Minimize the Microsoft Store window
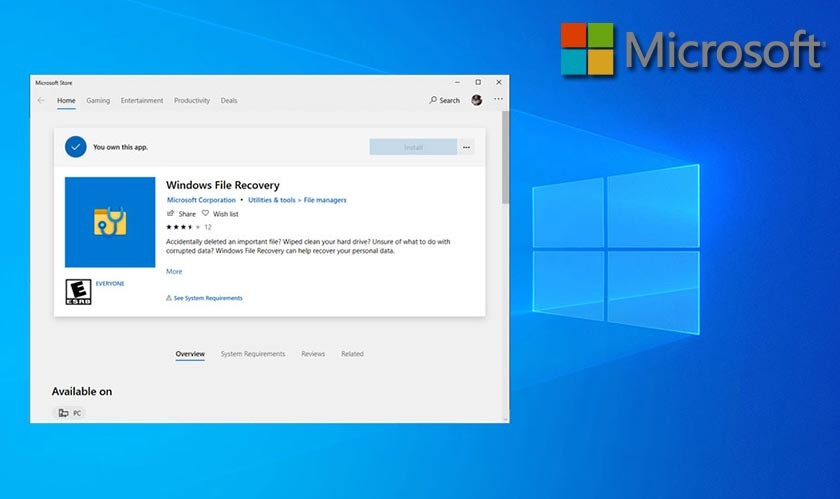Image resolution: width=840 pixels, height=499 pixels. coord(457,83)
